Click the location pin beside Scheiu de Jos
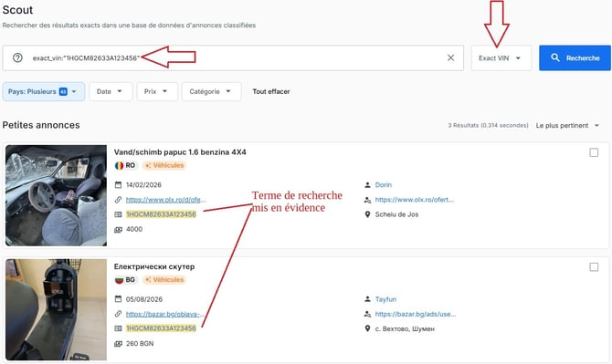612x364 pixels. point(367,214)
